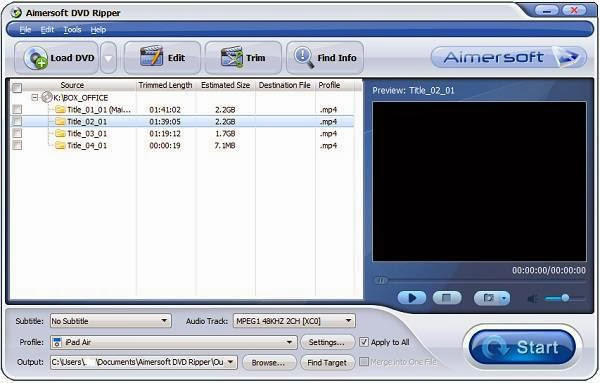Check the Title_03_01 checkbox
Image resolution: width=600 pixels, height=383 pixels.
(17, 134)
